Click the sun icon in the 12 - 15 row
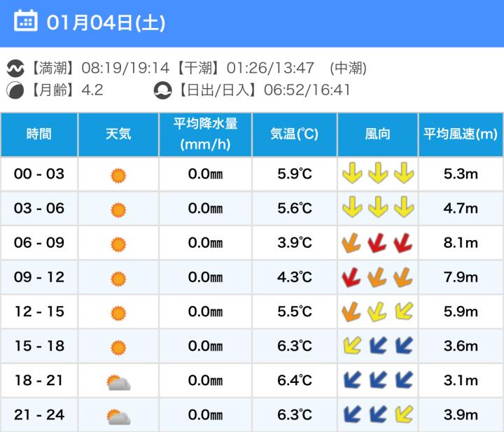This screenshot has height=432, width=504. click(118, 312)
